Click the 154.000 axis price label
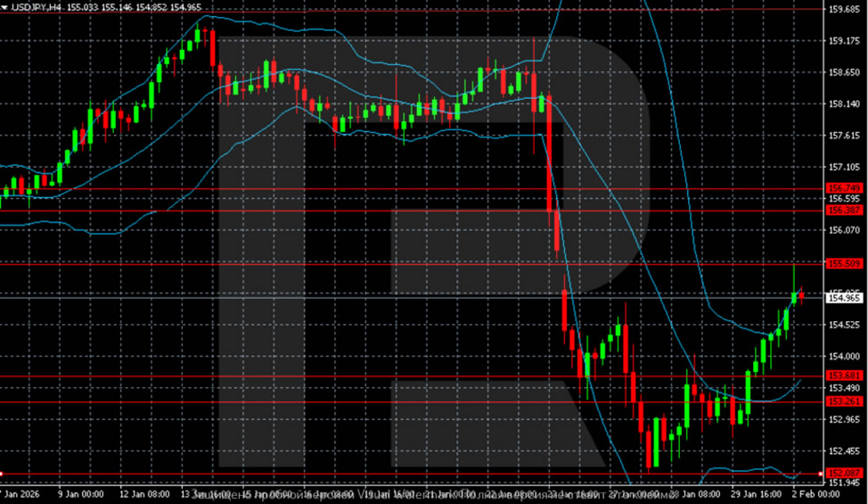Screen dimensions: 868x504 [844, 357]
